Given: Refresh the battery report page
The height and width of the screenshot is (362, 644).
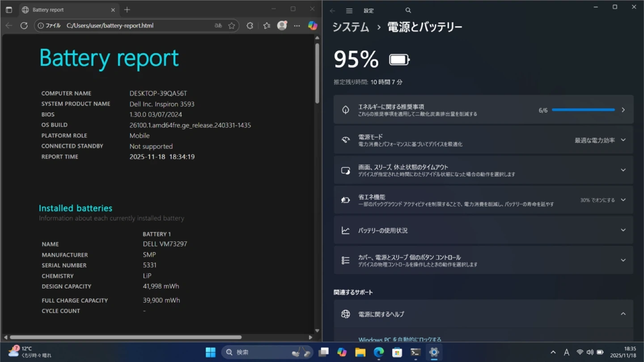Looking at the screenshot, I should point(24,25).
